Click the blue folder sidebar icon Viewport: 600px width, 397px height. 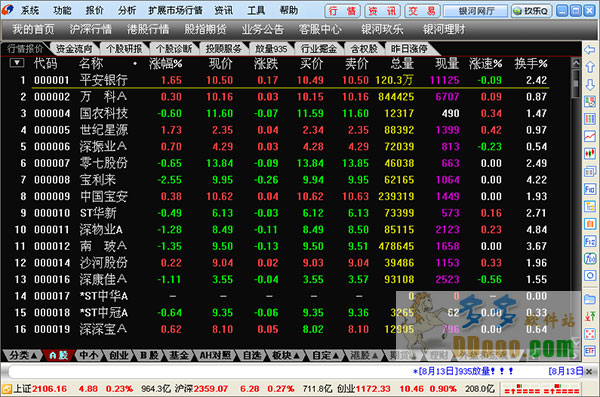pyautogui.click(x=590, y=299)
